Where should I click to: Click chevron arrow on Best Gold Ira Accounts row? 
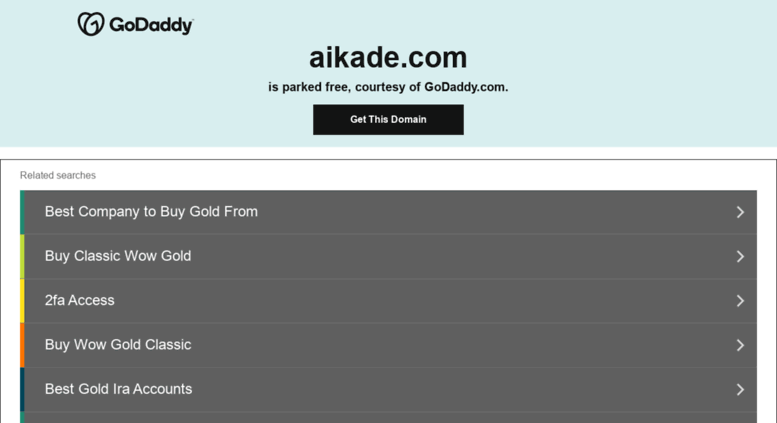click(740, 389)
